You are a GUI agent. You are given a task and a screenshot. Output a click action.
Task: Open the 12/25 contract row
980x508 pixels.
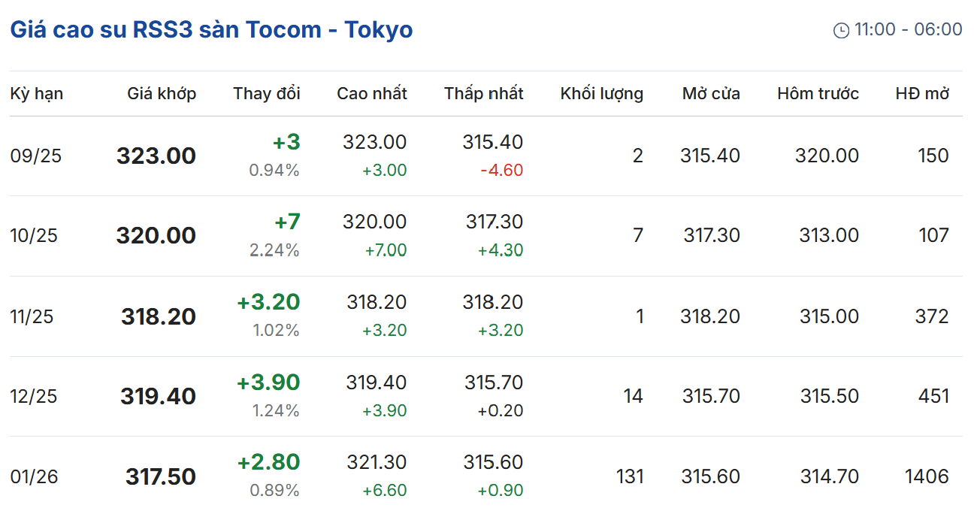click(x=34, y=397)
